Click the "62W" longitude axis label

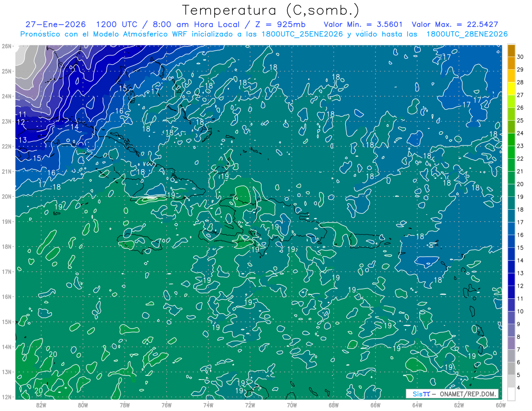click(459, 404)
